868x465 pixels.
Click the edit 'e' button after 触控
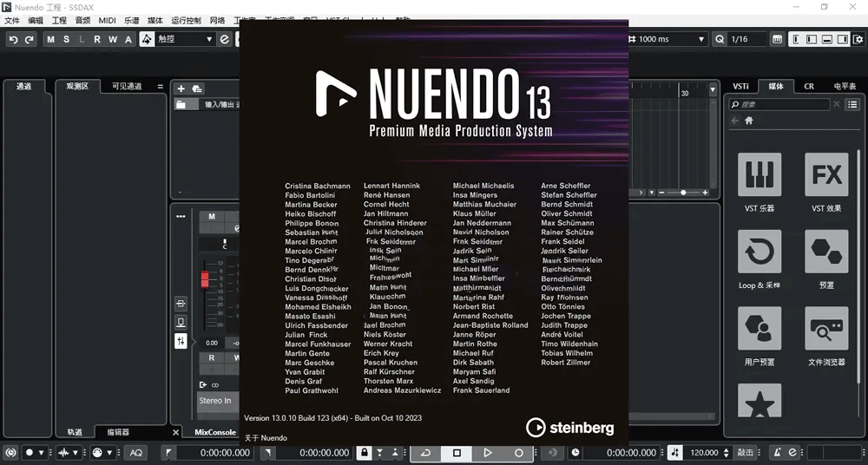[x=224, y=39]
